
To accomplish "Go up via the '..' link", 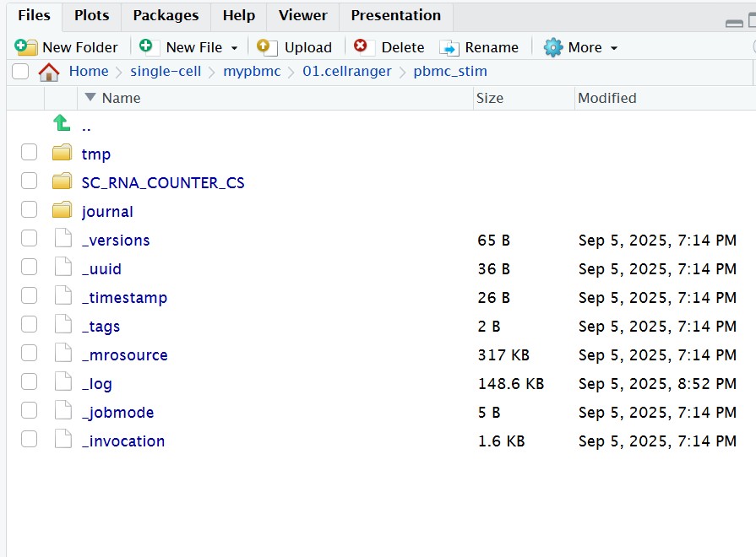I will [x=86, y=128].
